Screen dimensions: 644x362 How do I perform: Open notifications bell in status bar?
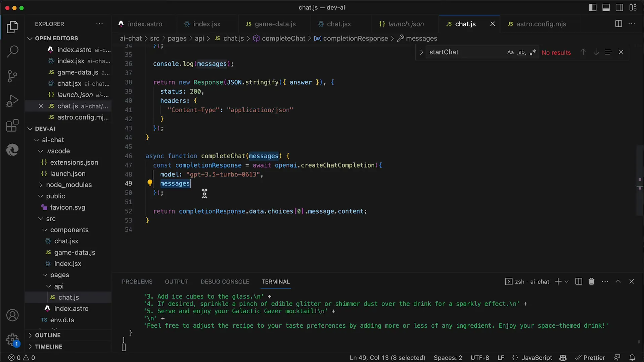[x=632, y=358]
